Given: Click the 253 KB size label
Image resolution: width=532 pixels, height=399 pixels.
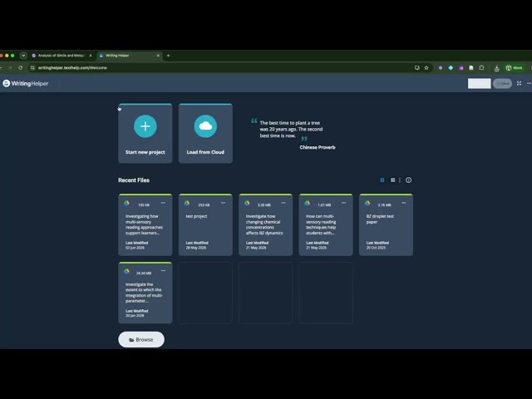Looking at the screenshot, I should pos(204,205).
